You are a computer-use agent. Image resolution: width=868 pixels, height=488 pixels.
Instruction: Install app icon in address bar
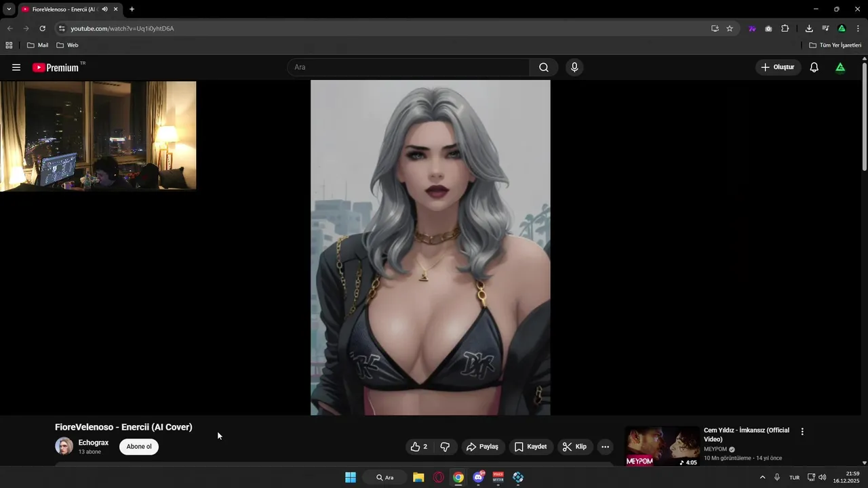click(715, 28)
